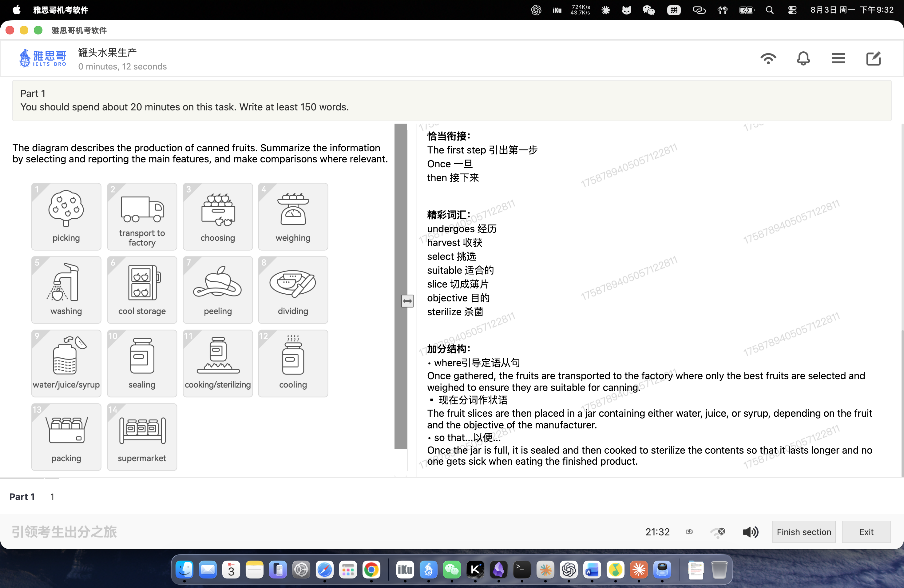
Task: Go to question number 1
Action: (x=52, y=496)
